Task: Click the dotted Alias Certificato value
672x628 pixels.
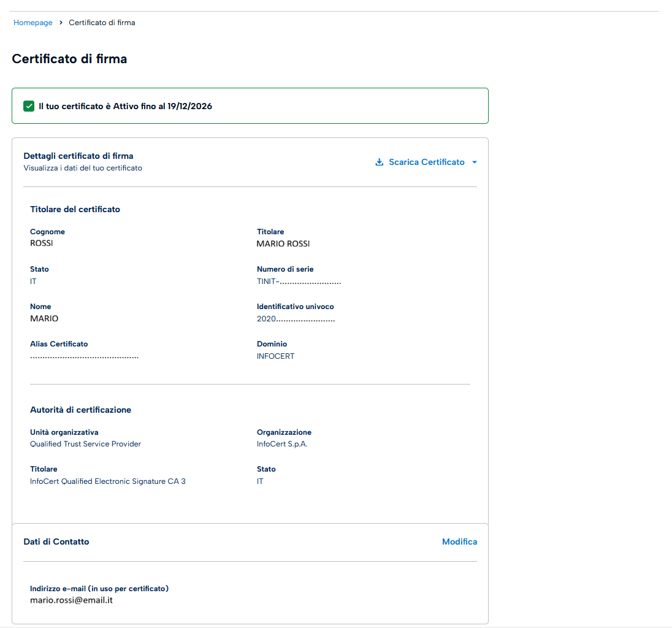Action: click(x=84, y=356)
